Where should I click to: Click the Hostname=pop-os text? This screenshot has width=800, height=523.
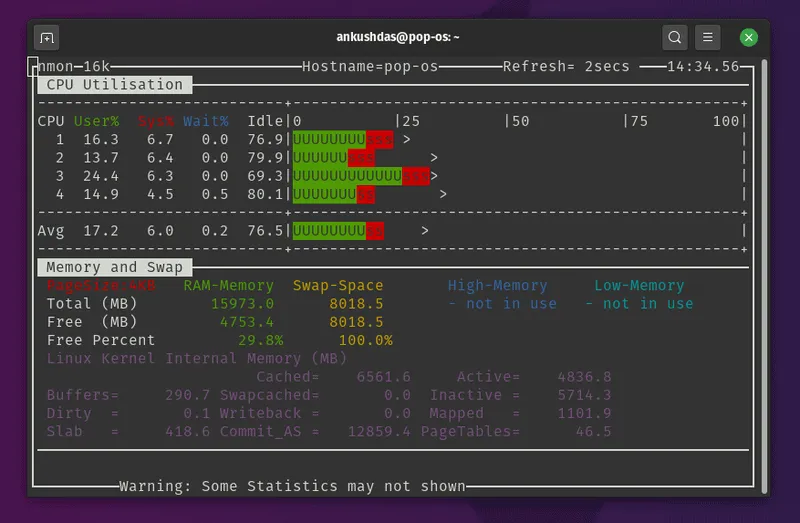tap(370, 67)
